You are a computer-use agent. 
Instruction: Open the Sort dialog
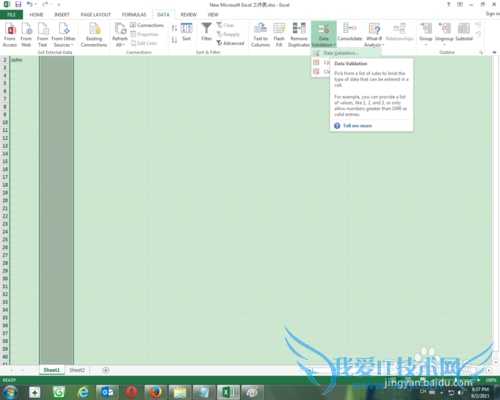pos(186,32)
